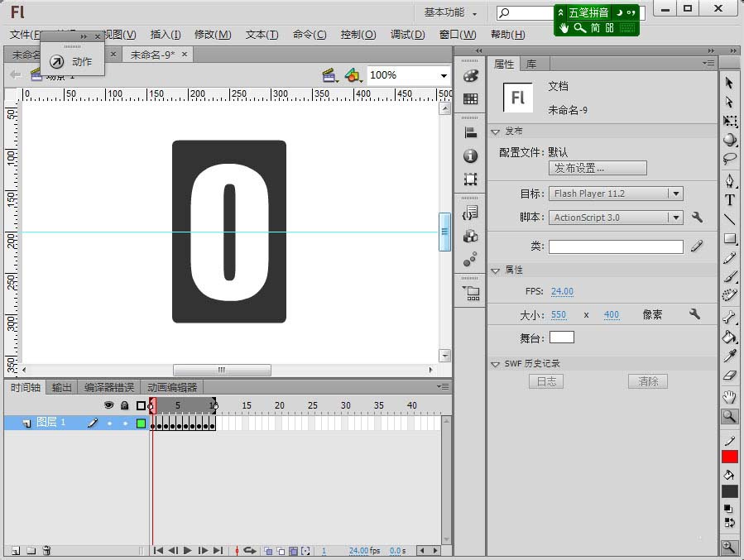Open the Flash Player 11.2 target dropdown
Viewport: 744px width, 560px height.
point(616,194)
